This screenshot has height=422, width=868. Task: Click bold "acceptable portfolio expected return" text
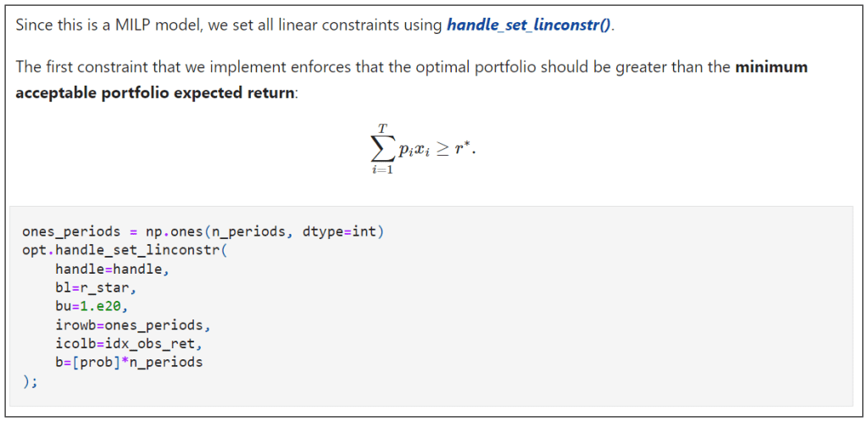click(155, 92)
